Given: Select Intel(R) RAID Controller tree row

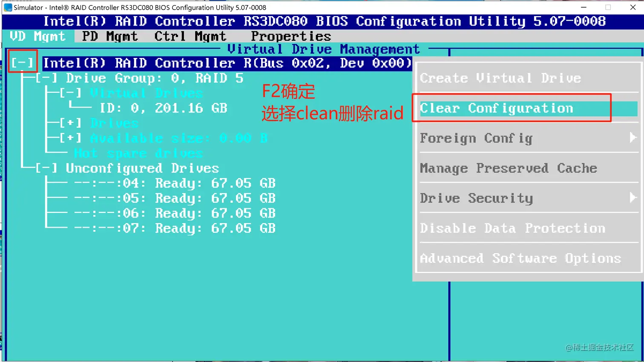Looking at the screenshot, I should point(227,63).
